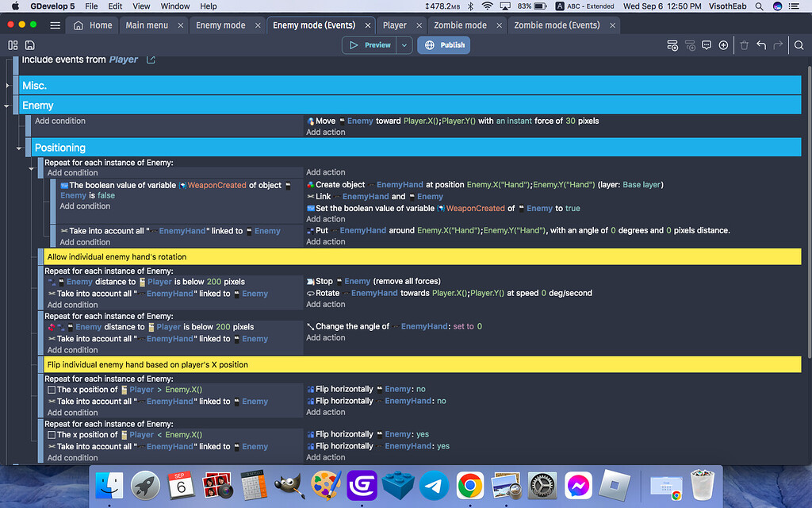Open Spotlight search from the menu bar
The image size is (812, 508).
point(757,6)
